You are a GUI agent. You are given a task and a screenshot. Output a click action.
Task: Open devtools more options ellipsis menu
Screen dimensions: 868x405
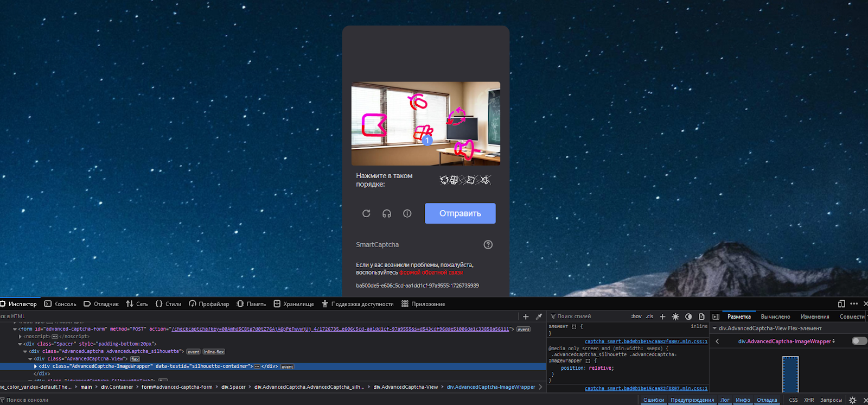pyautogui.click(x=854, y=303)
